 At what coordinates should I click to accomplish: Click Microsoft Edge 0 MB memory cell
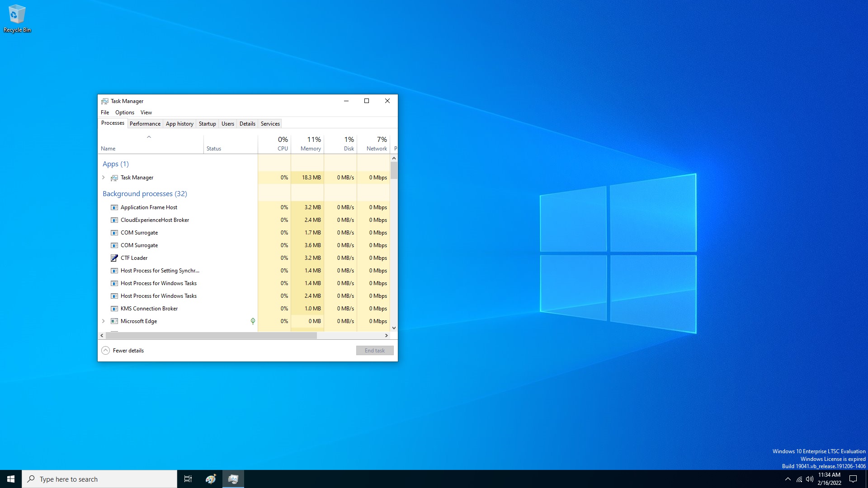(x=307, y=321)
